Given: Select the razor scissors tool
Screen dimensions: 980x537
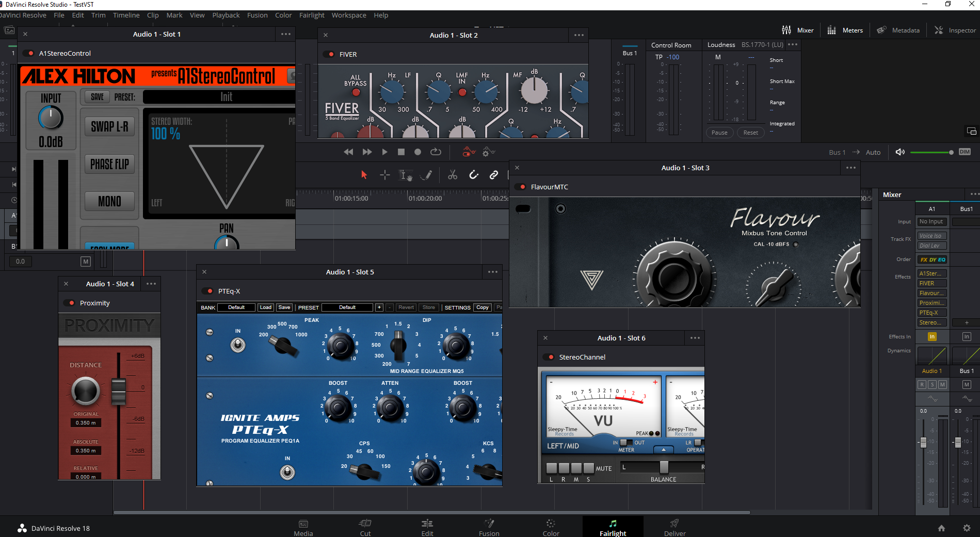Looking at the screenshot, I should [x=453, y=175].
